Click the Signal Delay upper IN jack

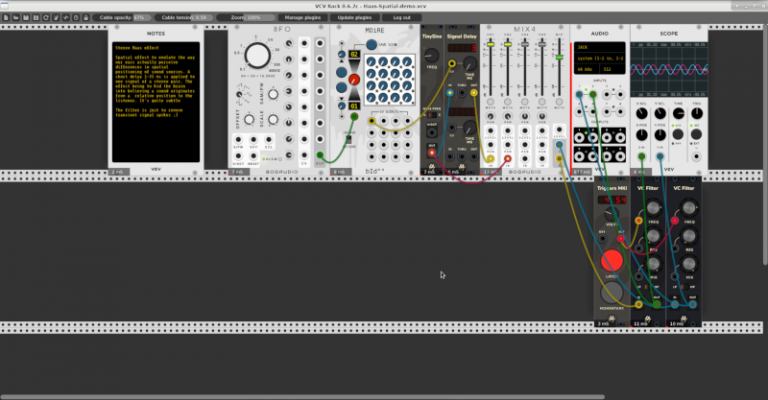tap(450, 93)
